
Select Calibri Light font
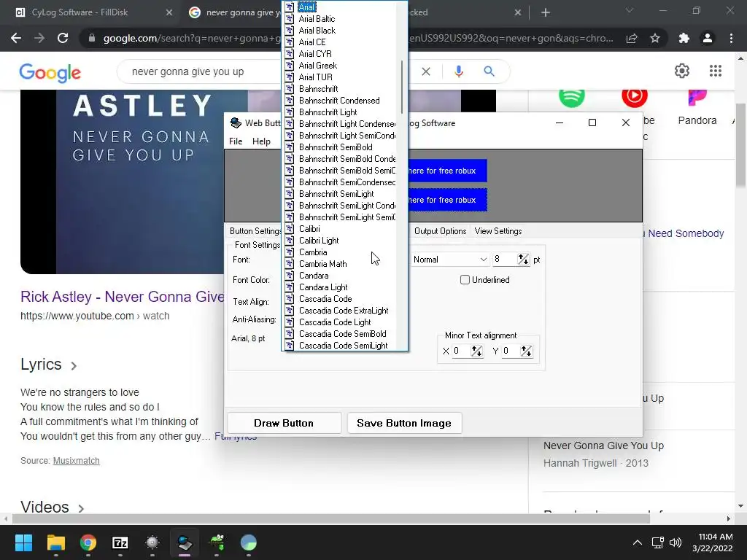[x=319, y=241]
